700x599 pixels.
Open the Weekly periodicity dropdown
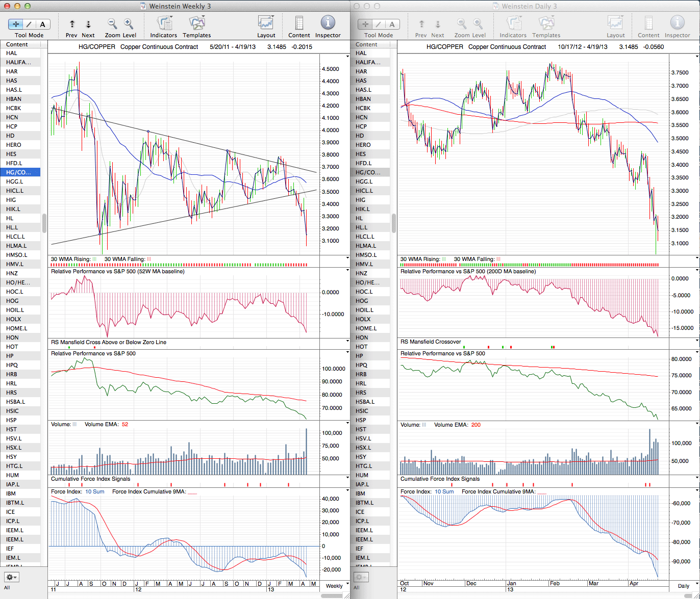point(334,586)
